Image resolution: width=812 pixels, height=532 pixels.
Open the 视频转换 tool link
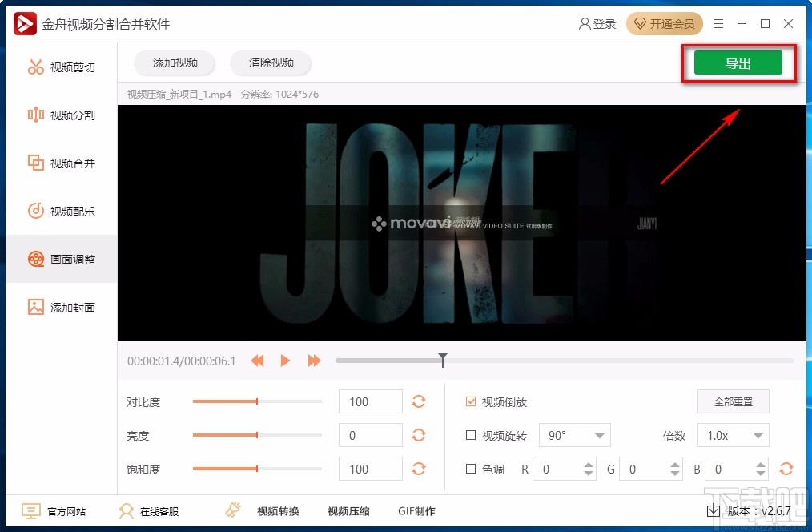click(x=278, y=511)
